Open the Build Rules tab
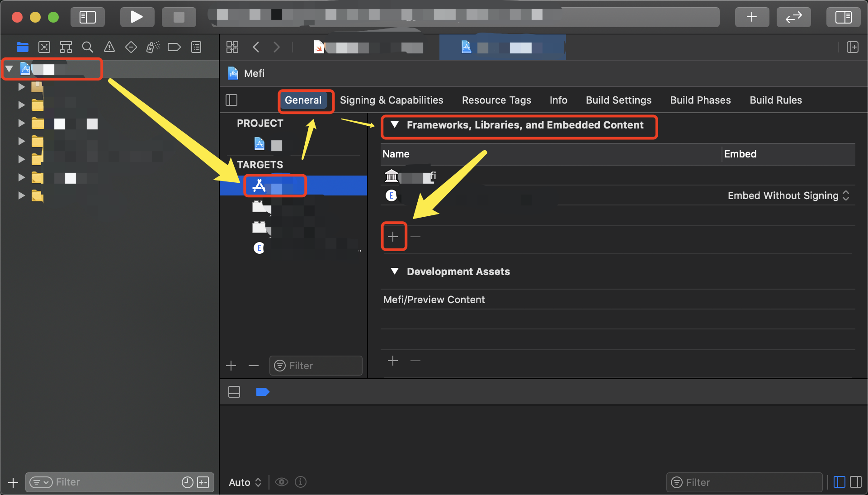The height and width of the screenshot is (495, 868). click(x=776, y=100)
